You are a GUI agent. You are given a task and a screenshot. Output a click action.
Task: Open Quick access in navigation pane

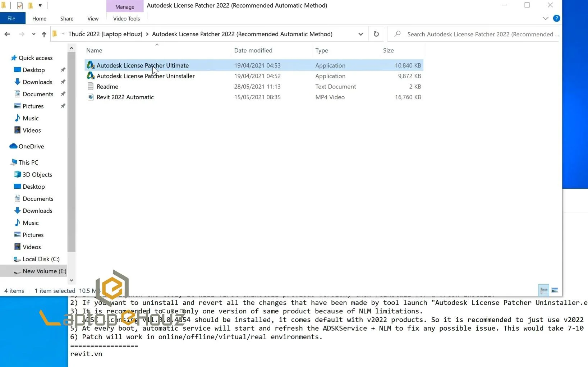click(35, 58)
